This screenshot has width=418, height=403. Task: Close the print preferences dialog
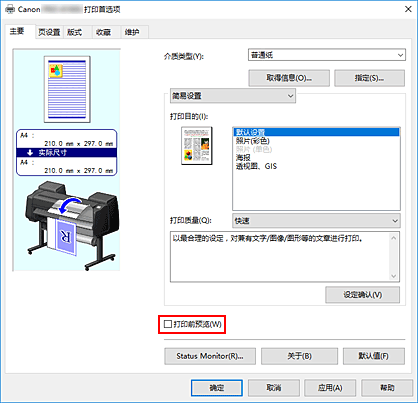pos(408,9)
